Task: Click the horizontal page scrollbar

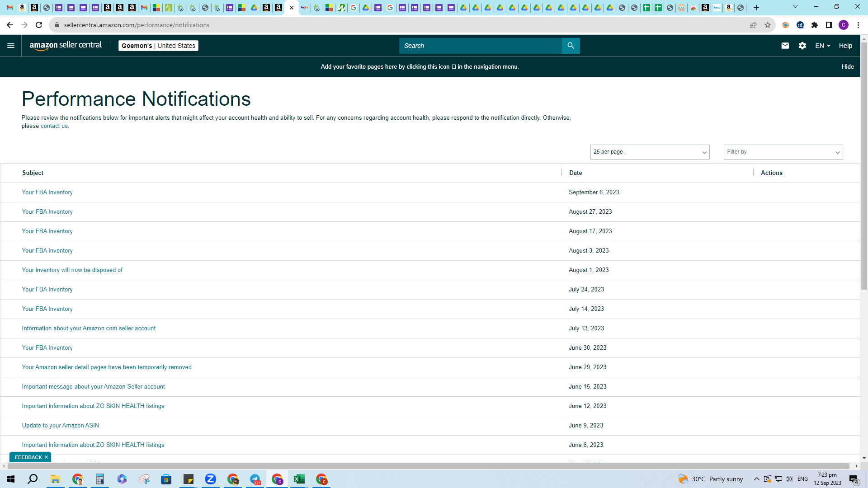Action: coord(428,466)
